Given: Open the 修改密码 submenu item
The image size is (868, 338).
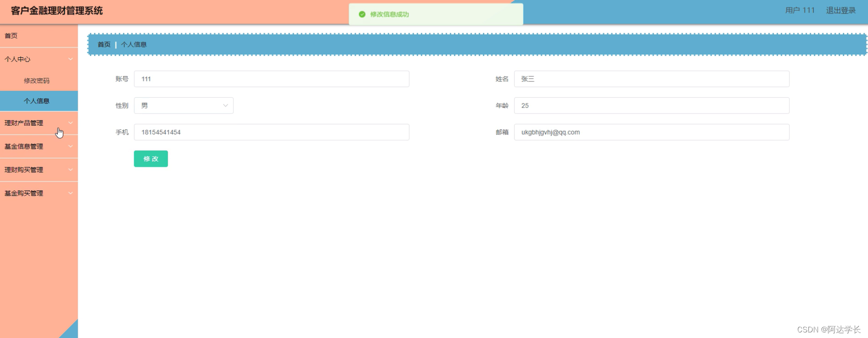Looking at the screenshot, I should pos(39,81).
